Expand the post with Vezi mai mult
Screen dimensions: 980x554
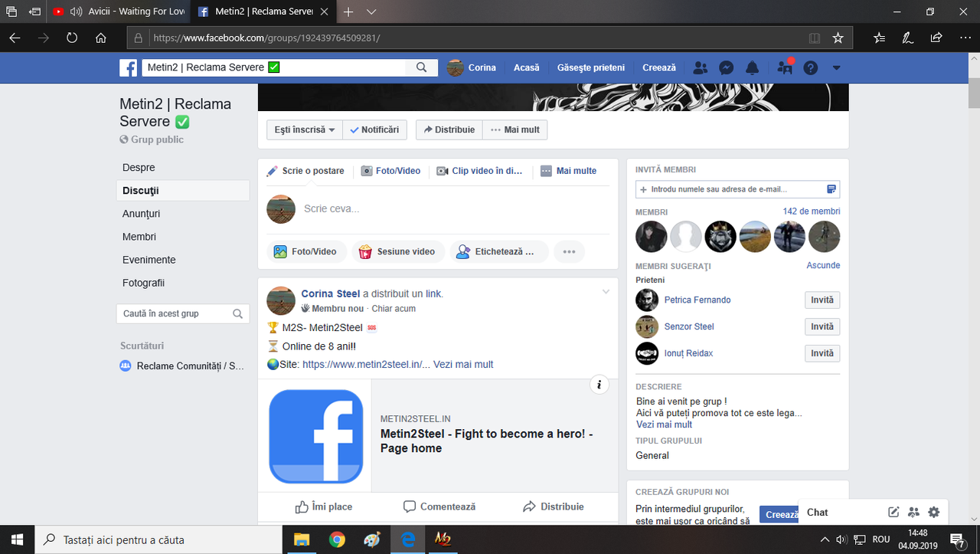click(x=463, y=364)
